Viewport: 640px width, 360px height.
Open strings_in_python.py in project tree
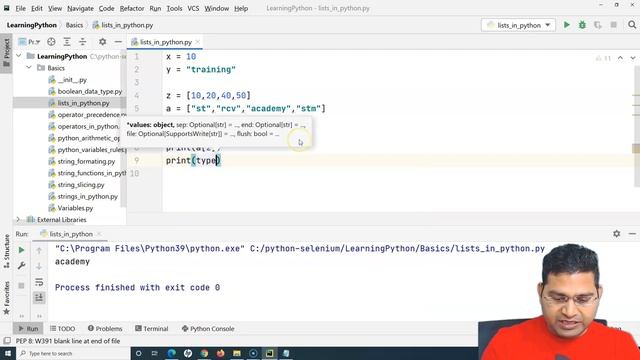click(87, 196)
